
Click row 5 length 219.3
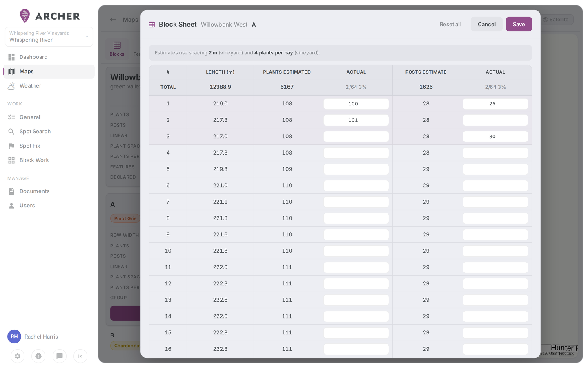tap(220, 169)
